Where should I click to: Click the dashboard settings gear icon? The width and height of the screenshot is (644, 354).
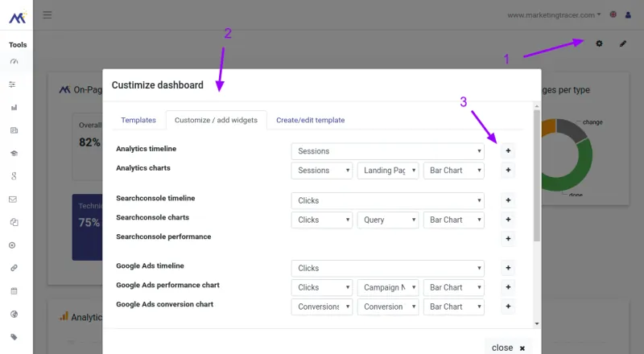(599, 43)
